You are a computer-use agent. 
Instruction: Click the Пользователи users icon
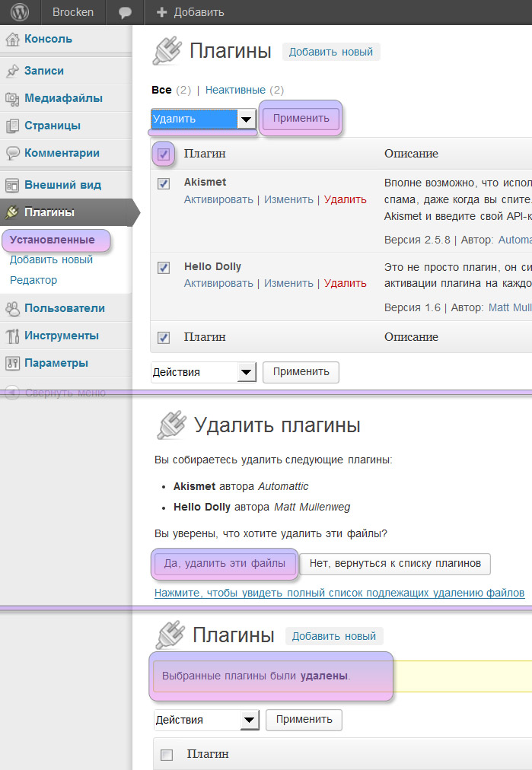click(x=12, y=308)
